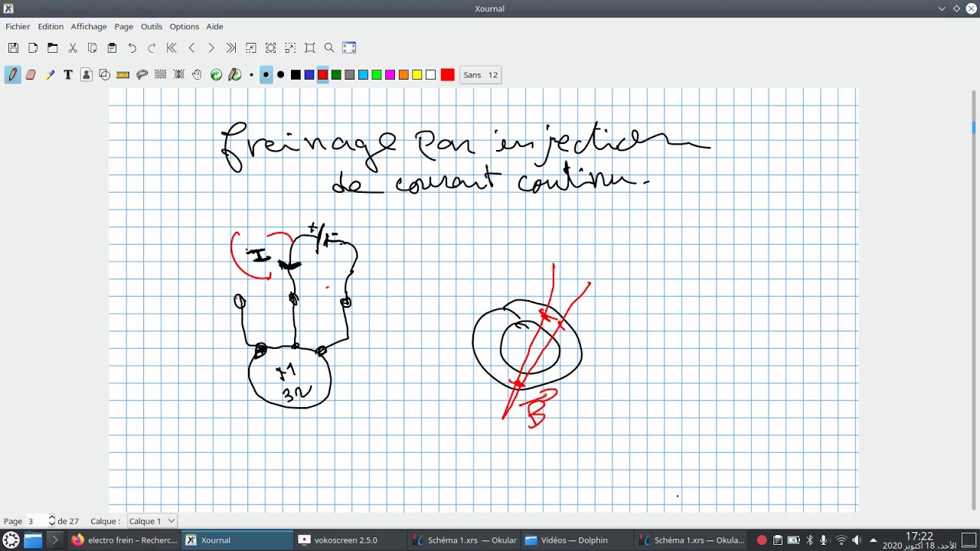Screen dimensions: 980x551
Task: Open set zoom magnifier
Action: pos(330,47)
